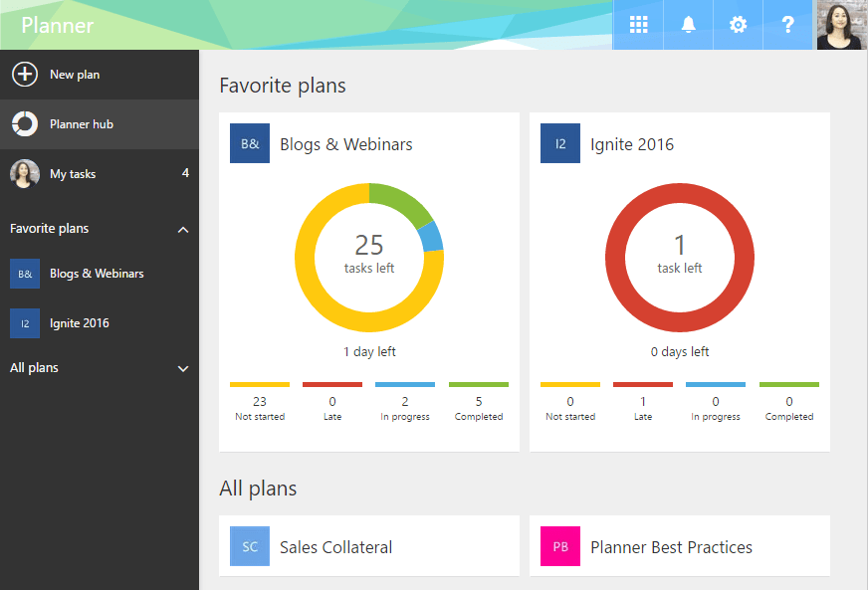Click blue In progress bar in Blogs card
Screen dimensions: 868x590
[x=405, y=384]
